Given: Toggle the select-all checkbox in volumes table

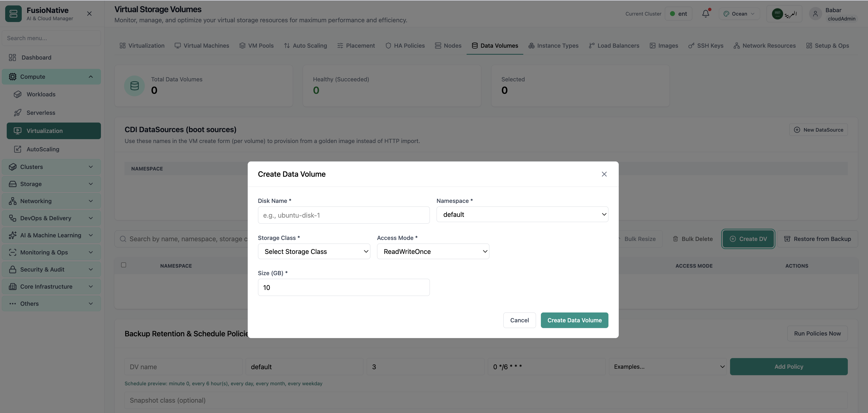Looking at the screenshot, I should click(124, 265).
